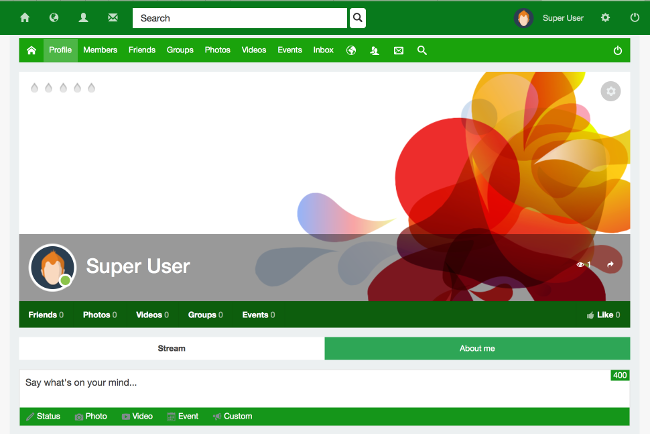Click the profile views eye counter

(x=584, y=264)
